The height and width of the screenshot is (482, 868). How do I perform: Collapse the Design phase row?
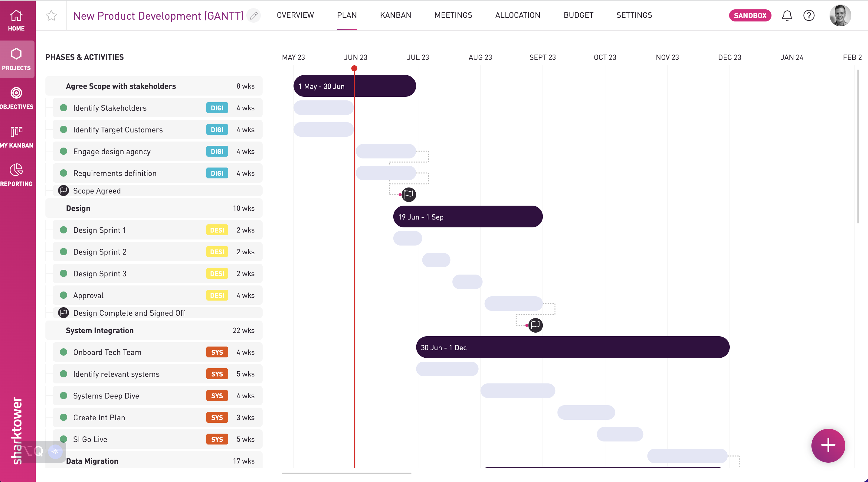click(x=78, y=208)
